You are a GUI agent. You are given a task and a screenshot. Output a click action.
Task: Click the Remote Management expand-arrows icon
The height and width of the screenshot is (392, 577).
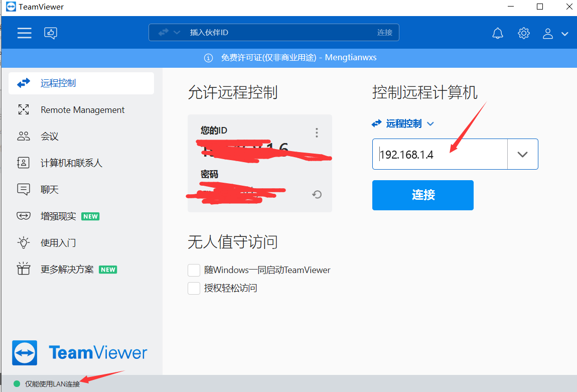(24, 110)
